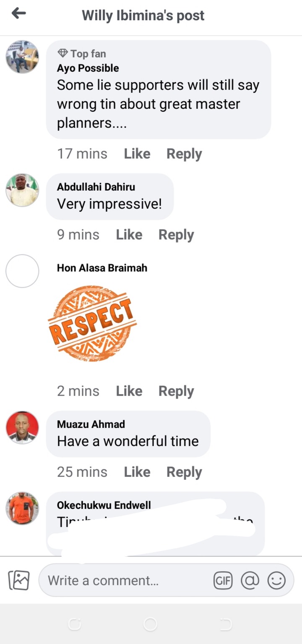This screenshot has height=644, width=302.
Task: Reply to Abdullahi Dahiru's comment
Action: 176,235
